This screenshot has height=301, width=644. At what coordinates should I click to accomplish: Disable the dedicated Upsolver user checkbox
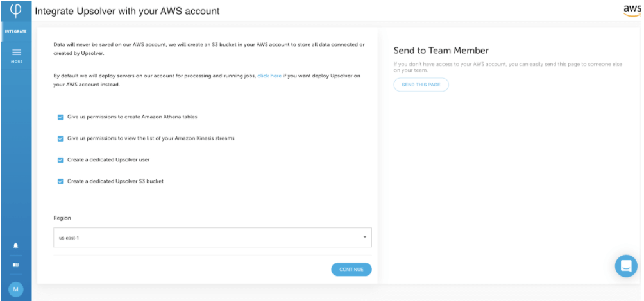pyautogui.click(x=60, y=159)
